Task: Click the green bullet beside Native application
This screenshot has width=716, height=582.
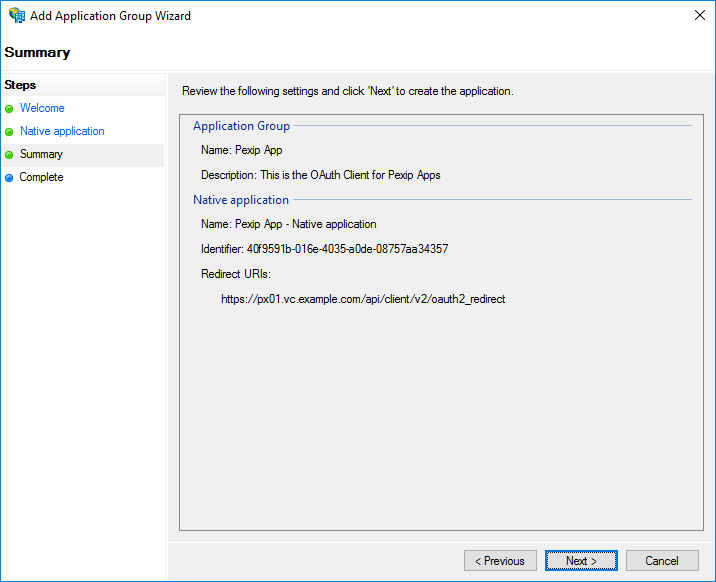Action: click(9, 132)
